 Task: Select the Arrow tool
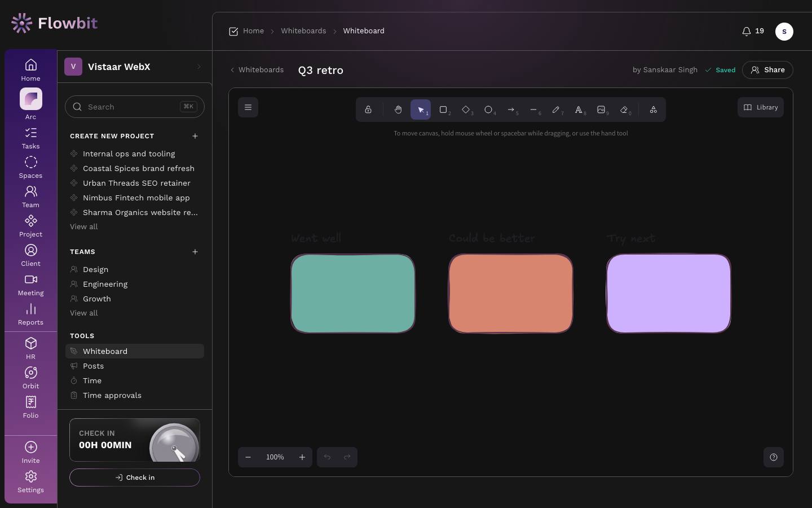pos(511,110)
